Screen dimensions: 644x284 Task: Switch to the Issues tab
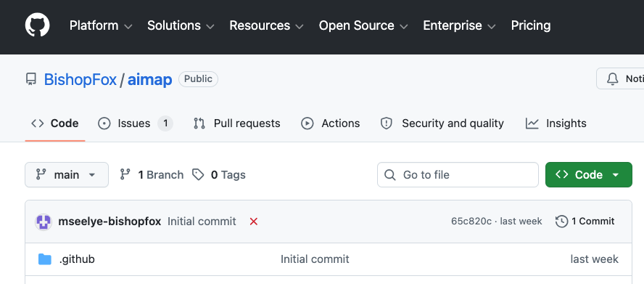(x=136, y=123)
